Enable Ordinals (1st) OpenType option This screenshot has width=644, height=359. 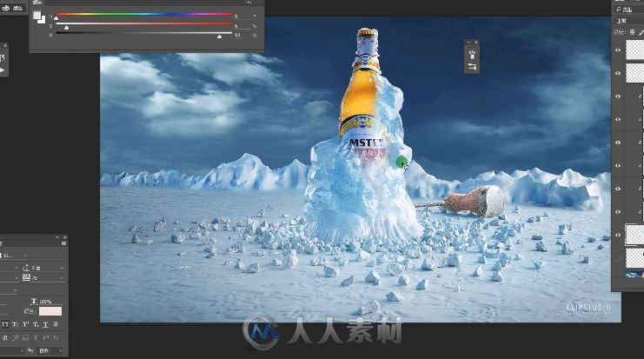45,337
